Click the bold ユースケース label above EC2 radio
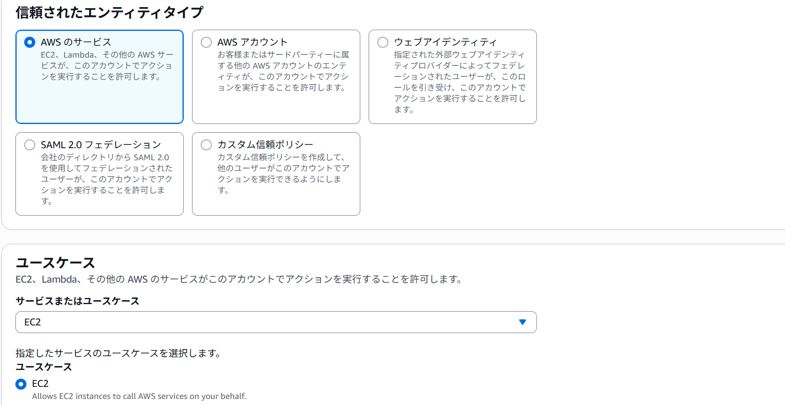 44,367
